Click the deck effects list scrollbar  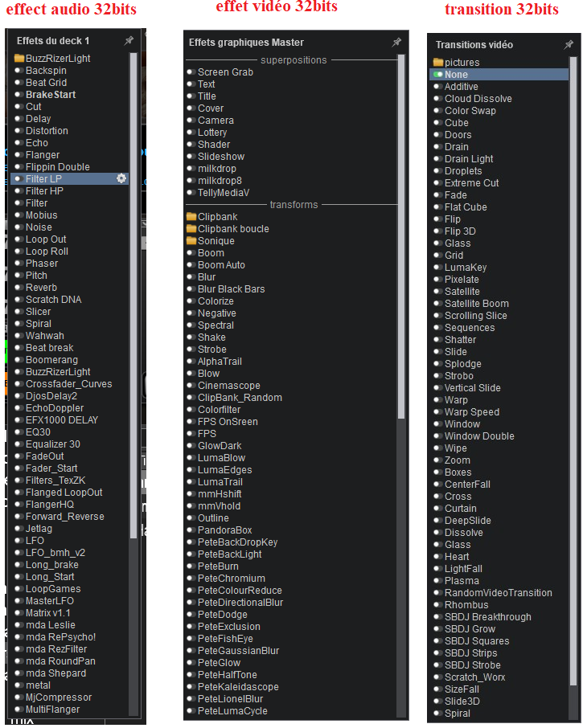[133, 295]
